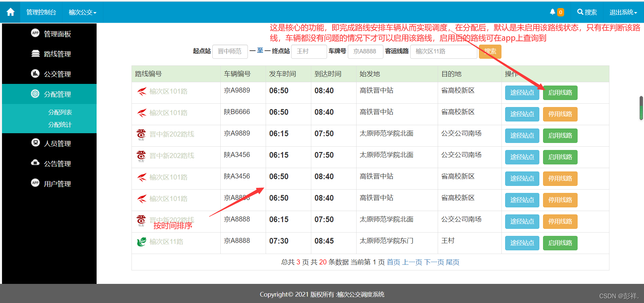
Task: Click 启用线路 for 榆次区11路 row
Action: pyautogui.click(x=560, y=243)
